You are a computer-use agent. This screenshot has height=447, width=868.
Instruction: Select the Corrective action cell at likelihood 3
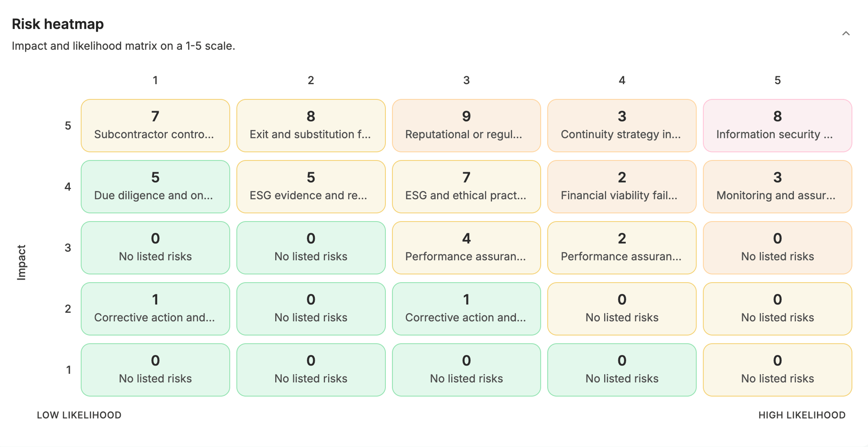[x=467, y=309]
